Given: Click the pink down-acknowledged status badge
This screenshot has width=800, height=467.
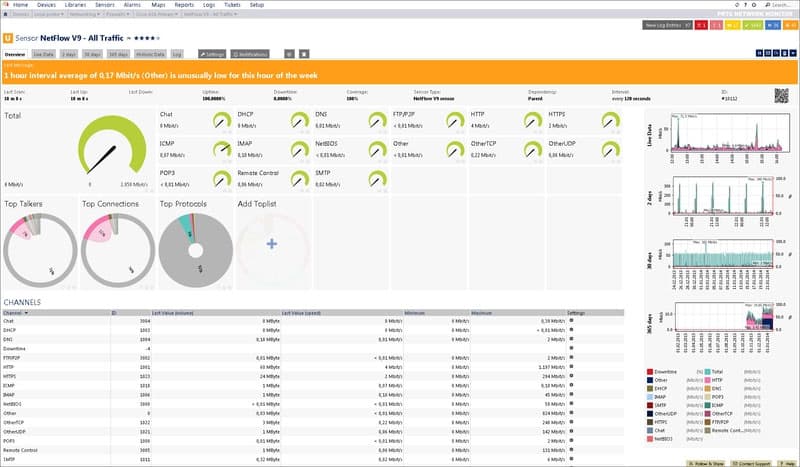Looking at the screenshot, I should [x=716, y=25].
